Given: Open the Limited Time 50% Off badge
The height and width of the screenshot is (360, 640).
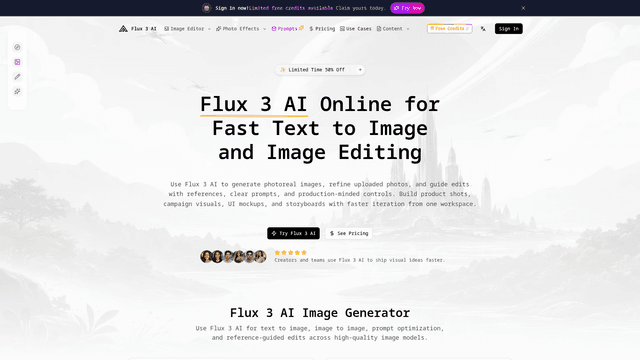Looking at the screenshot, I should pos(320,70).
